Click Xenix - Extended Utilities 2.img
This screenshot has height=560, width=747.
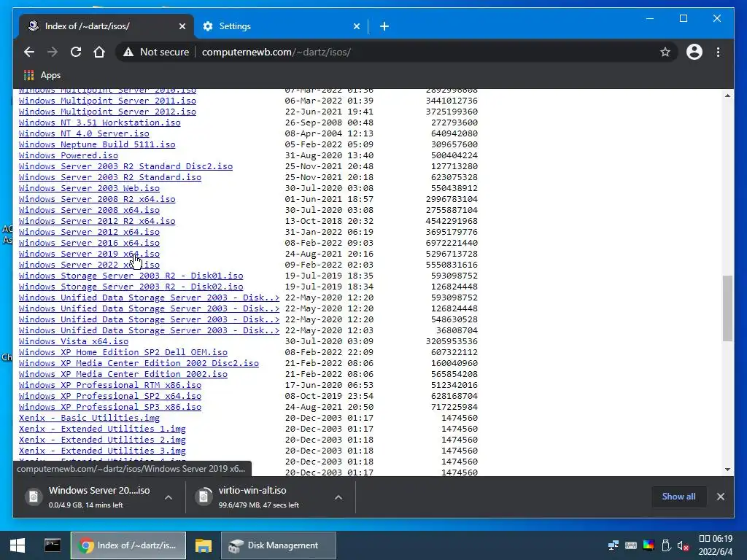click(x=102, y=440)
